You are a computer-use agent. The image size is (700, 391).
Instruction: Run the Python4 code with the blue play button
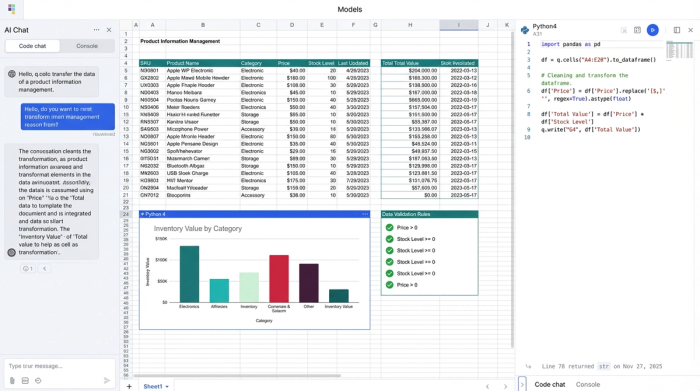[x=653, y=30]
